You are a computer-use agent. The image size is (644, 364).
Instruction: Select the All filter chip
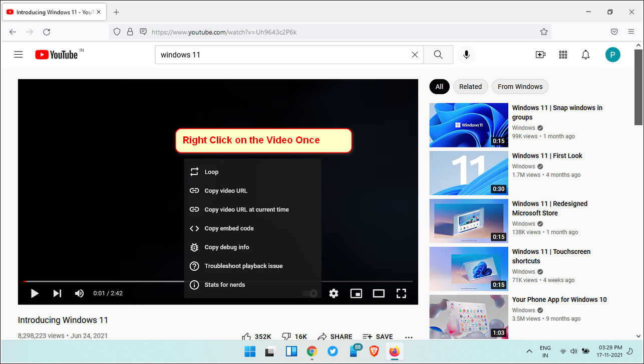[x=439, y=87]
